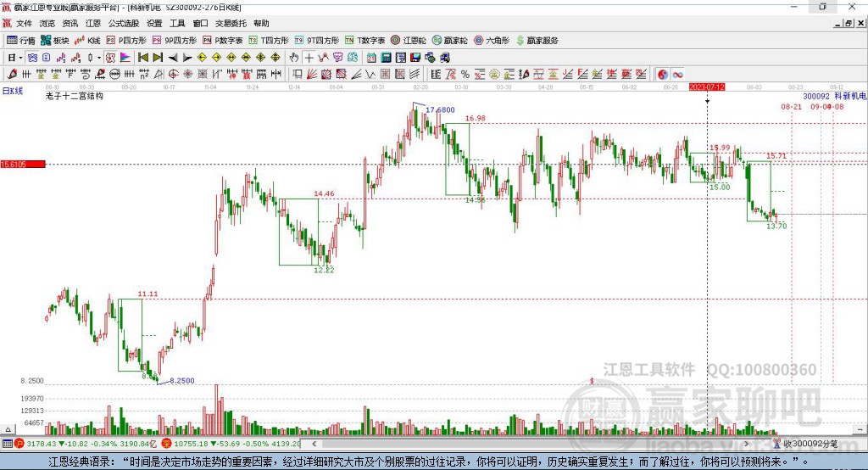Switch to the K线 chart view
Image resolution: width=868 pixels, height=470 pixels.
(87, 41)
